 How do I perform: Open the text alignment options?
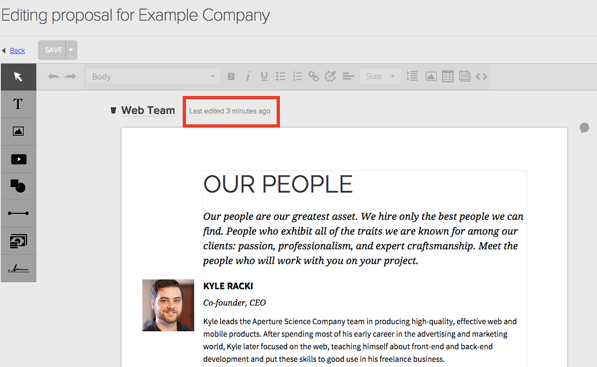[x=348, y=77]
